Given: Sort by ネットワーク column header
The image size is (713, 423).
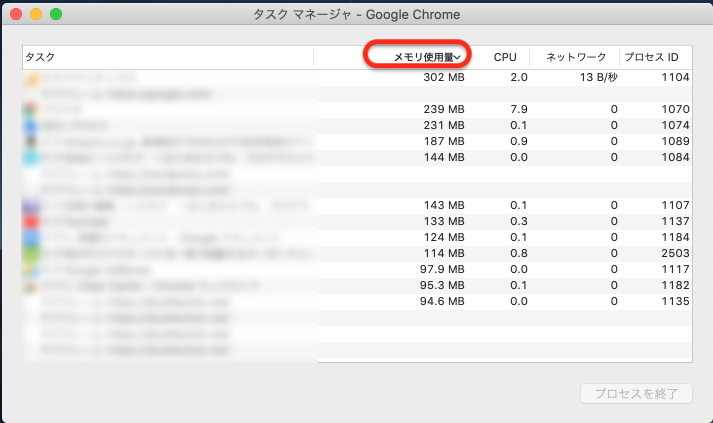Looking at the screenshot, I should [576, 57].
